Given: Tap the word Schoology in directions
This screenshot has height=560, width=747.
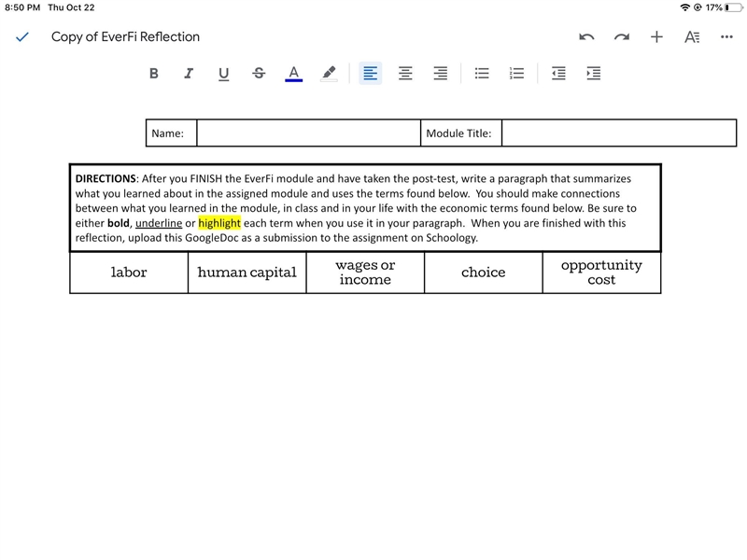Looking at the screenshot, I should (x=451, y=238).
